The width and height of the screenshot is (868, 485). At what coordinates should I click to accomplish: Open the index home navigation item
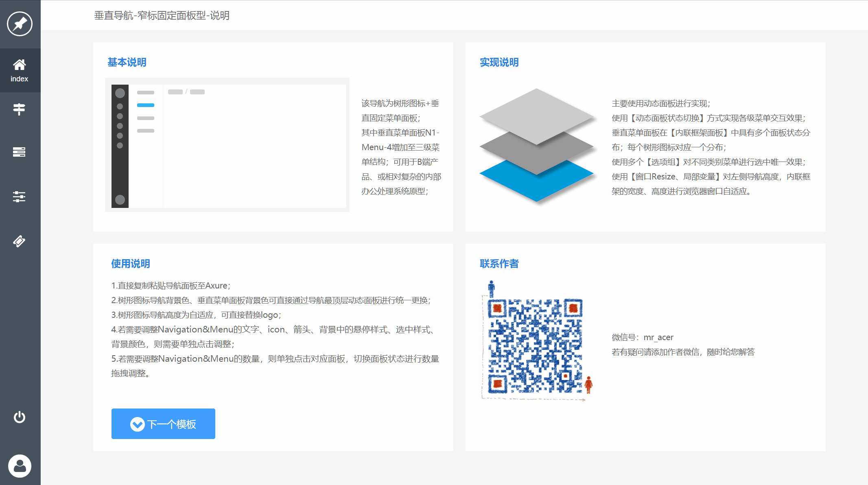pos(20,70)
